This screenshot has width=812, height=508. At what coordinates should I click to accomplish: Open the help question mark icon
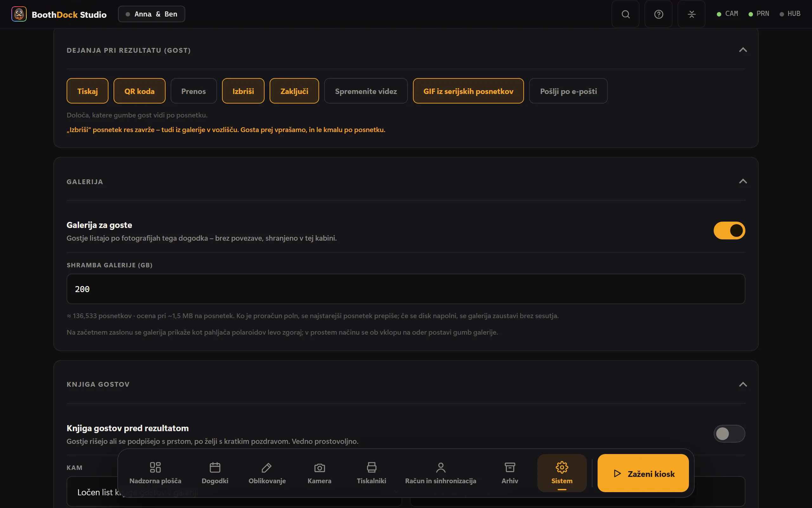[x=658, y=14]
